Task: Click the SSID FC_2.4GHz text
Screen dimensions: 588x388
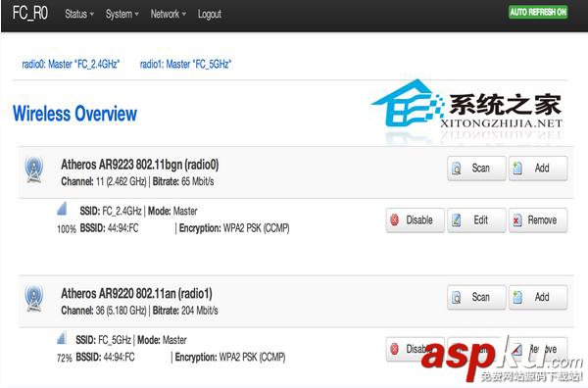Action: [x=111, y=211]
